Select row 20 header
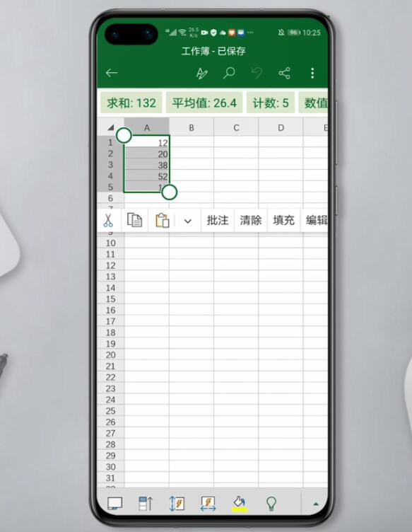The height and width of the screenshot is (532, 412). coord(110,355)
